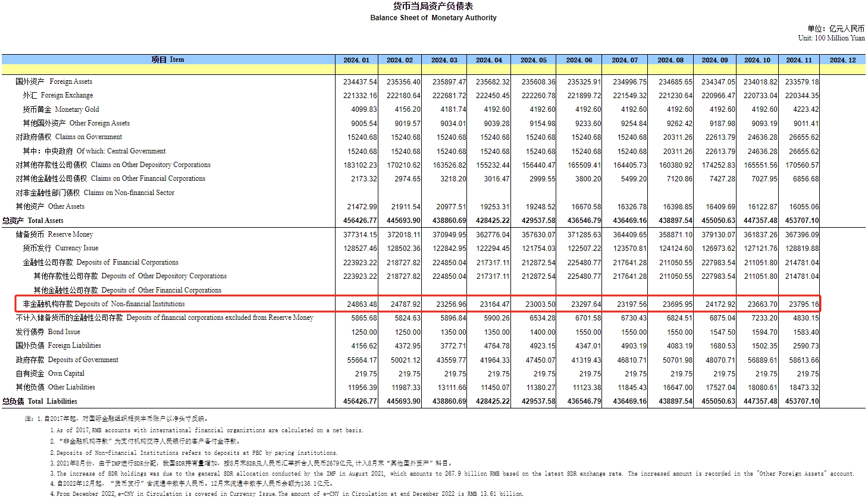Select the 自有资金 Own Capital row label

[50, 373]
